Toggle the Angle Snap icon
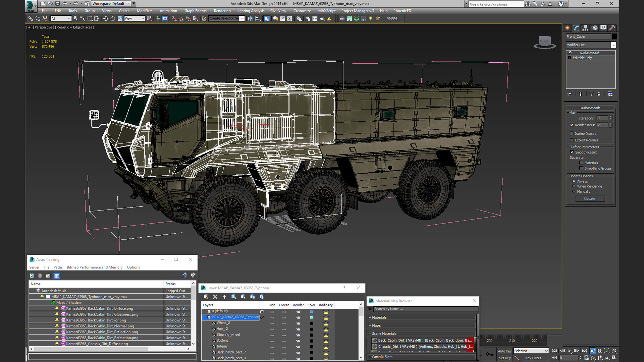Viewport: 644px width, 362px height. [181, 19]
